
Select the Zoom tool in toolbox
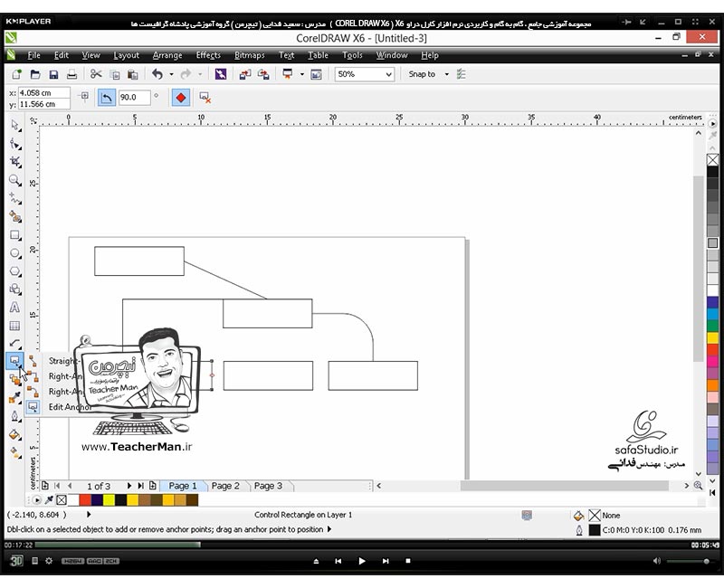pos(15,180)
